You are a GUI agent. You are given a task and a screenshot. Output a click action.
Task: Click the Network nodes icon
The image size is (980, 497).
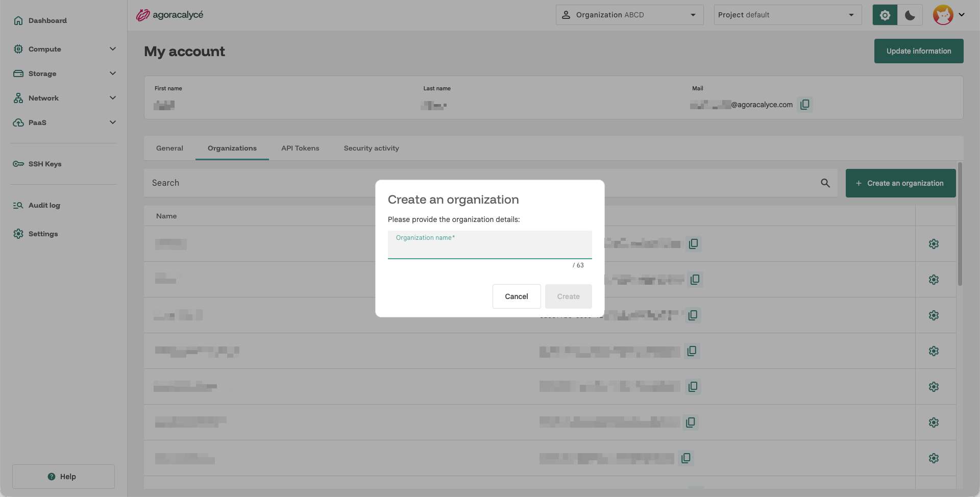(x=18, y=98)
